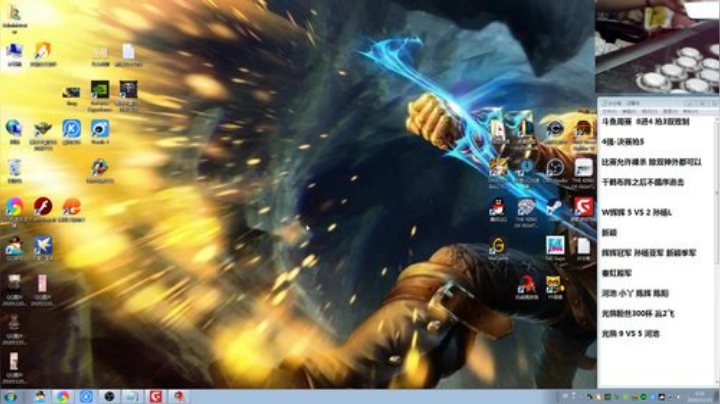Click the '5 VS 2' line in Notepad
Screen dimensions: 720x404
(x=636, y=213)
